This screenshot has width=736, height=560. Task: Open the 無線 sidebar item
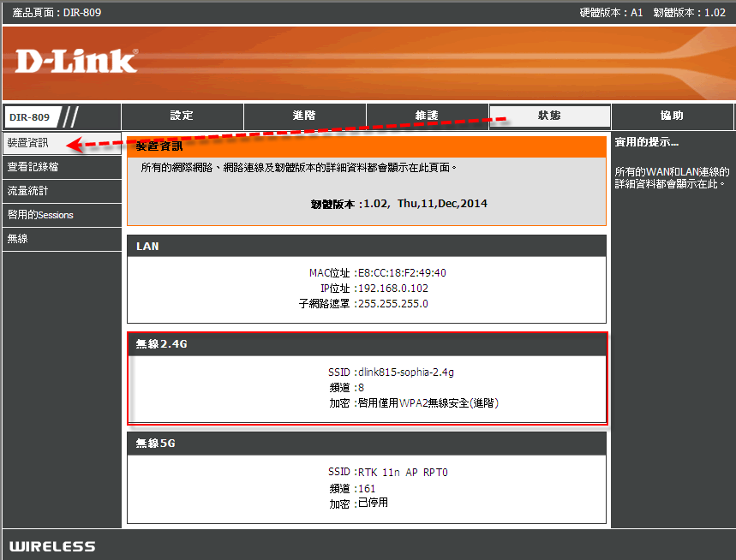click(18, 239)
